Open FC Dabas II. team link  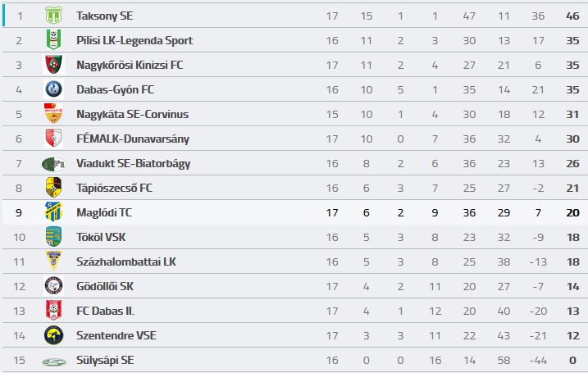click(105, 311)
